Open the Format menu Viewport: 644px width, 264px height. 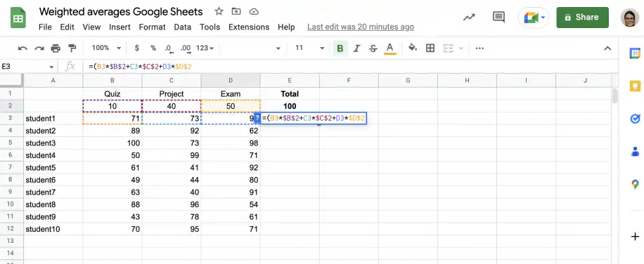pyautogui.click(x=152, y=27)
